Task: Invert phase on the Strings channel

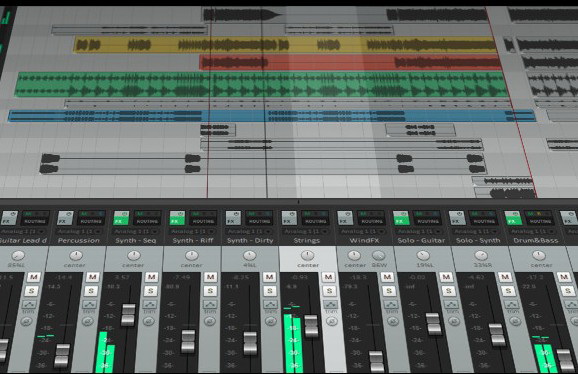Action: (331, 322)
